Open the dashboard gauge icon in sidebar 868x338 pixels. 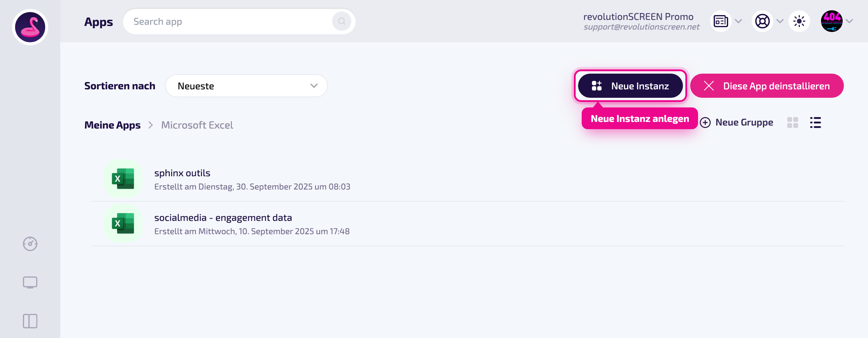[x=30, y=244]
